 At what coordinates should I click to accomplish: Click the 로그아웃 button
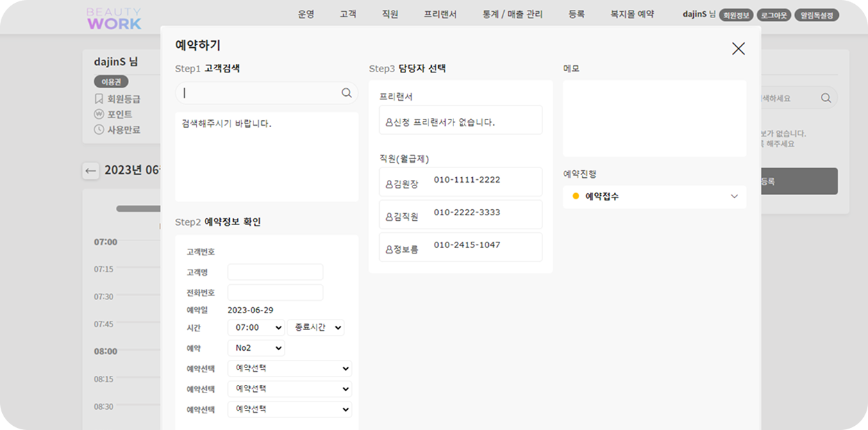(x=774, y=14)
